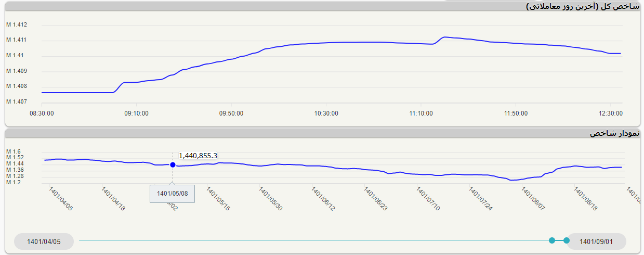
Task: Click the M 1.412 y-axis label
Action: [17, 25]
